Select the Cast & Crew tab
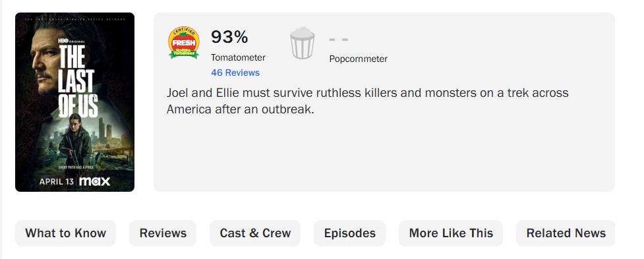The width and height of the screenshot is (644, 259). [x=255, y=233]
